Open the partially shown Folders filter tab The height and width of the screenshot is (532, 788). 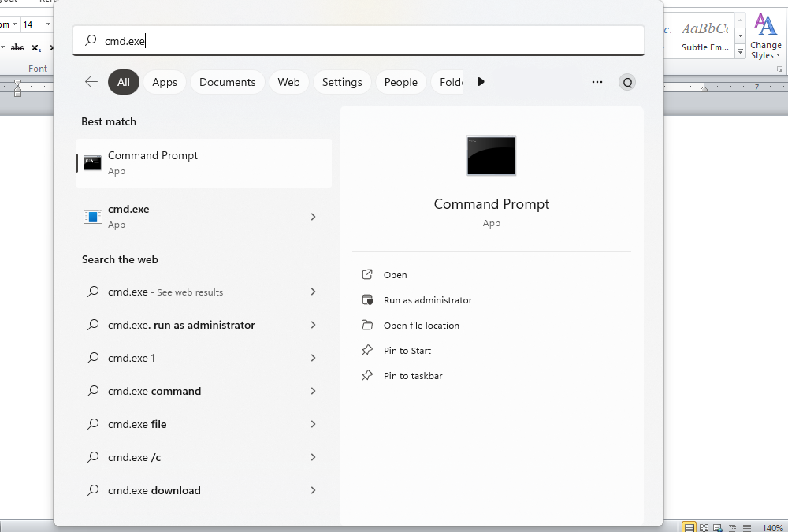448,82
